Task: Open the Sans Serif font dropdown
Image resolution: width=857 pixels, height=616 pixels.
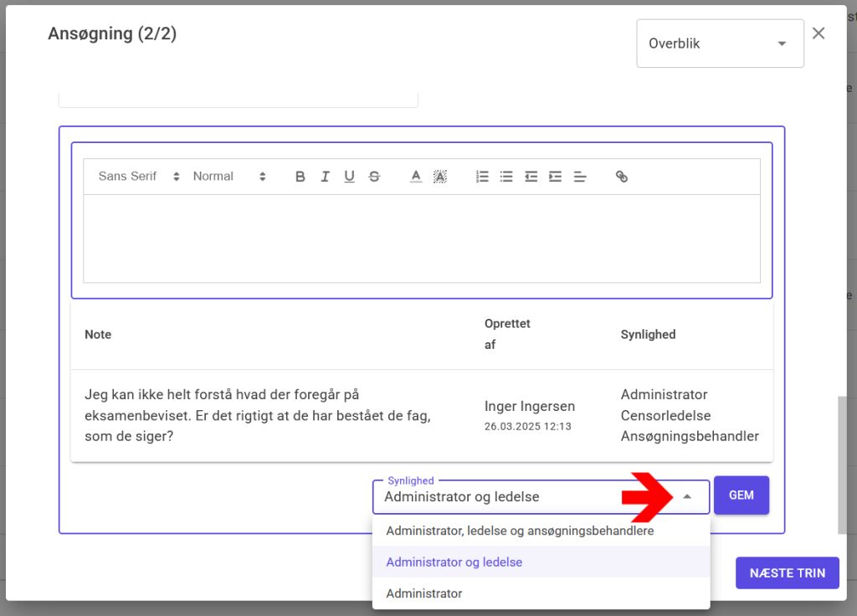Action: (139, 177)
